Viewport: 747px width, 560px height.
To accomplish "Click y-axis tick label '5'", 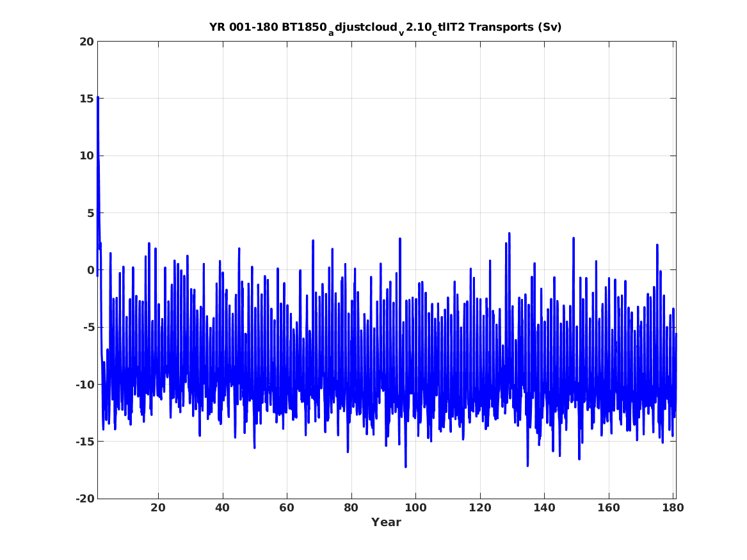I will 90,213.
